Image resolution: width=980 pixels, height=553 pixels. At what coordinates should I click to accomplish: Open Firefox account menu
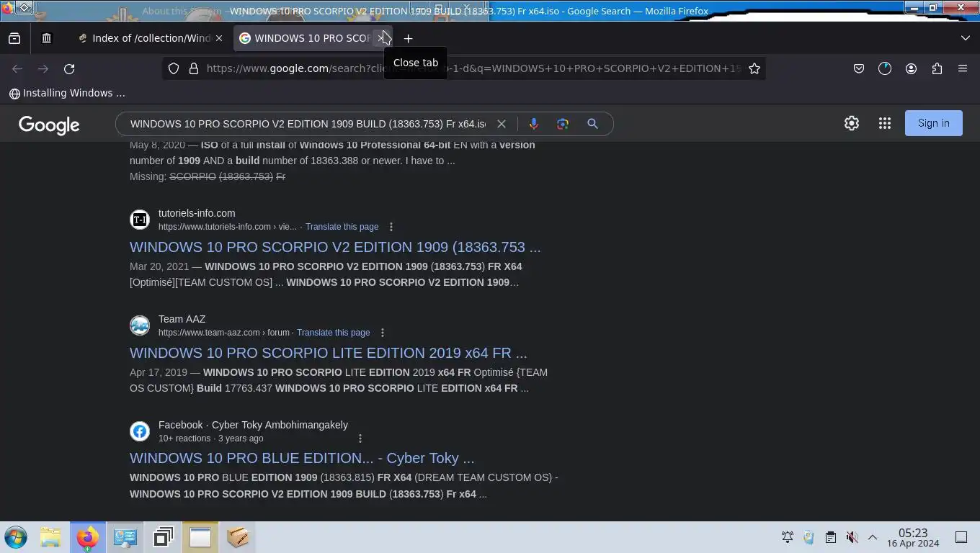911,68
